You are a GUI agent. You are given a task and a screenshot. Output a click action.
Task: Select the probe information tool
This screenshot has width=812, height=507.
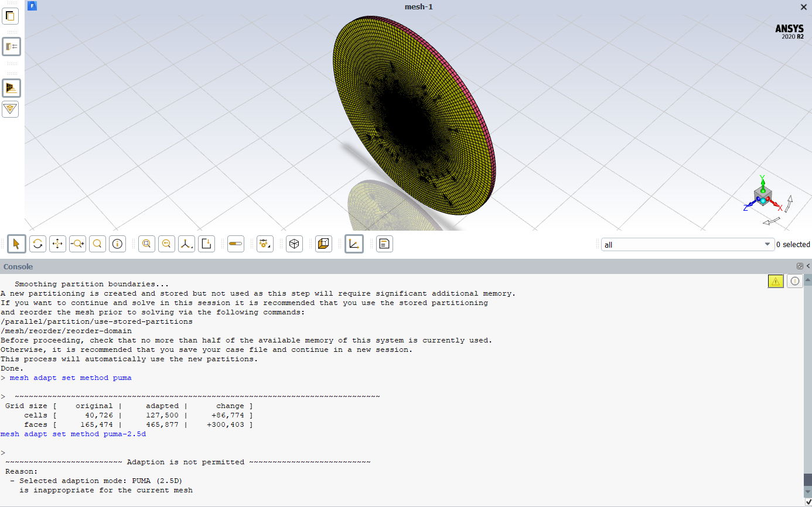click(117, 244)
